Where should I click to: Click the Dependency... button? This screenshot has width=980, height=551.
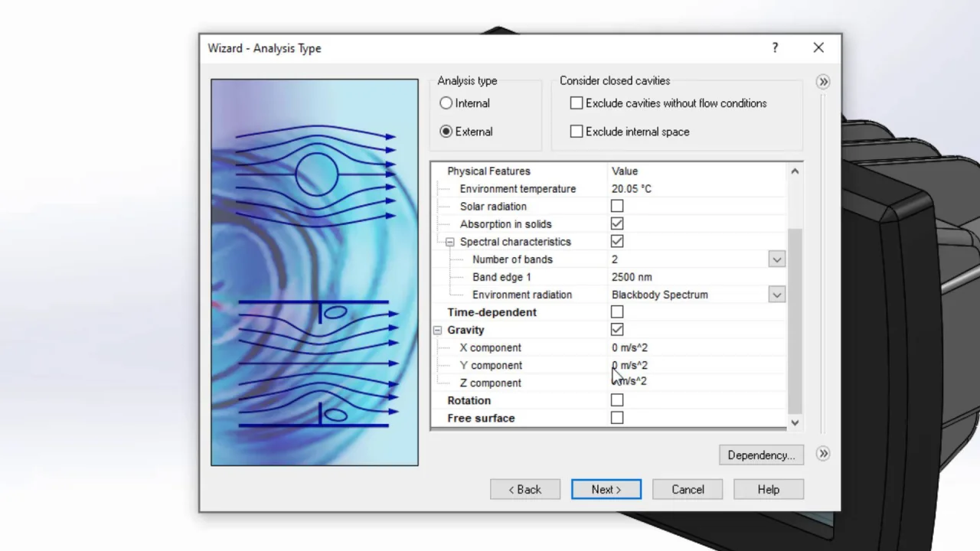(761, 455)
